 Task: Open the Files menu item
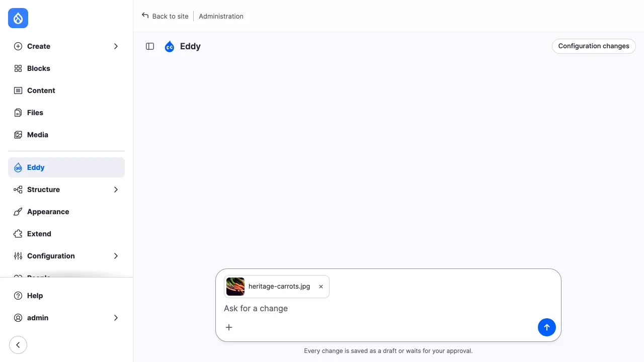tap(66, 113)
